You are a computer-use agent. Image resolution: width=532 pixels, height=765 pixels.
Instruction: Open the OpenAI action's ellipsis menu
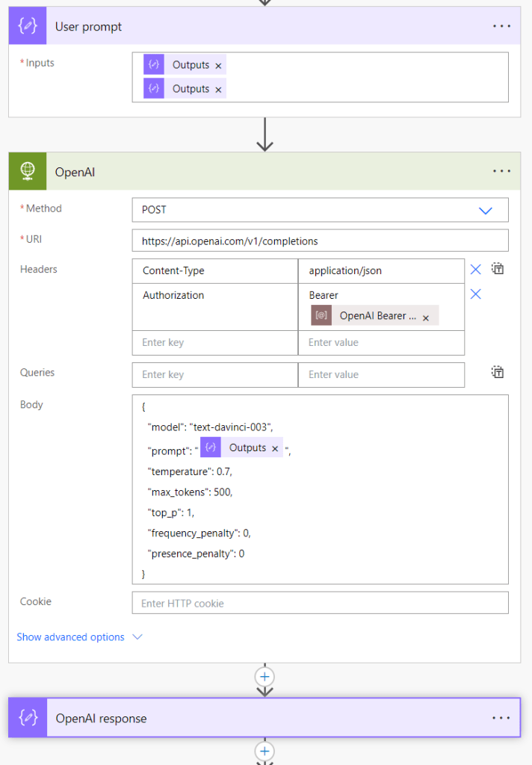tap(501, 172)
